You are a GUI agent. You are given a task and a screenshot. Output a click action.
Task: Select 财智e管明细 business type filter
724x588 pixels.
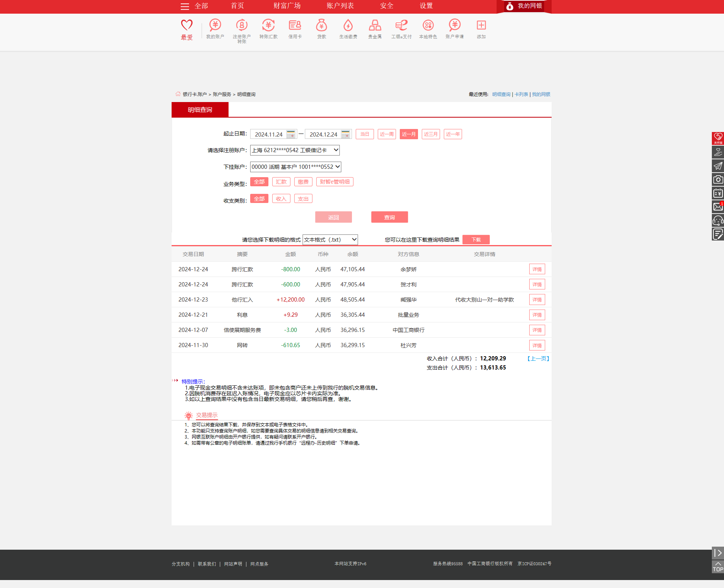(335, 182)
